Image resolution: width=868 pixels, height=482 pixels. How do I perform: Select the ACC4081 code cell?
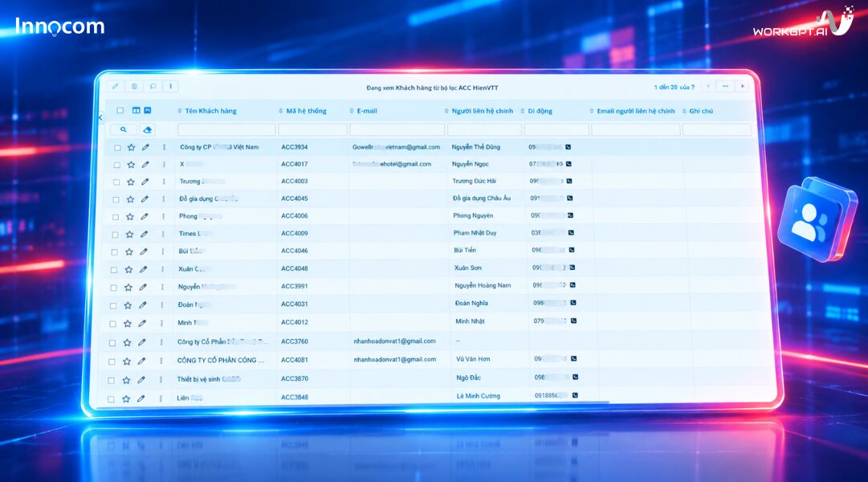click(295, 360)
